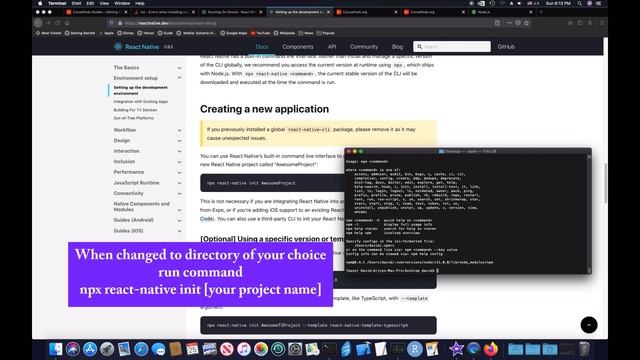
Task: Open the page actions ellipsis menu
Action: 509,23
